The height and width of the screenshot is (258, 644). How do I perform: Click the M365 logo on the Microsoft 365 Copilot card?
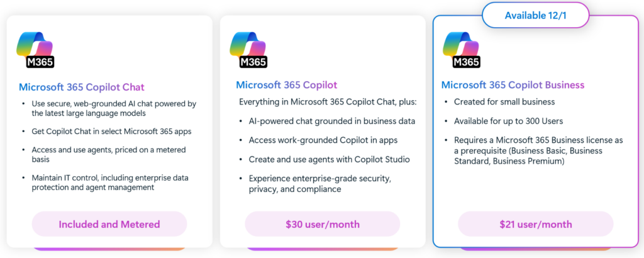coord(250,49)
